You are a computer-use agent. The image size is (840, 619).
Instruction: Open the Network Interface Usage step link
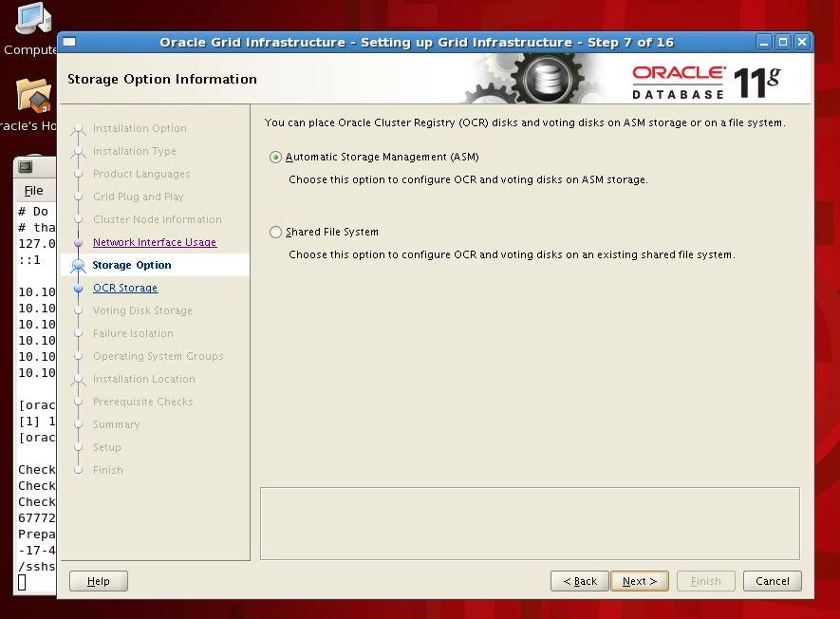pyautogui.click(x=154, y=242)
